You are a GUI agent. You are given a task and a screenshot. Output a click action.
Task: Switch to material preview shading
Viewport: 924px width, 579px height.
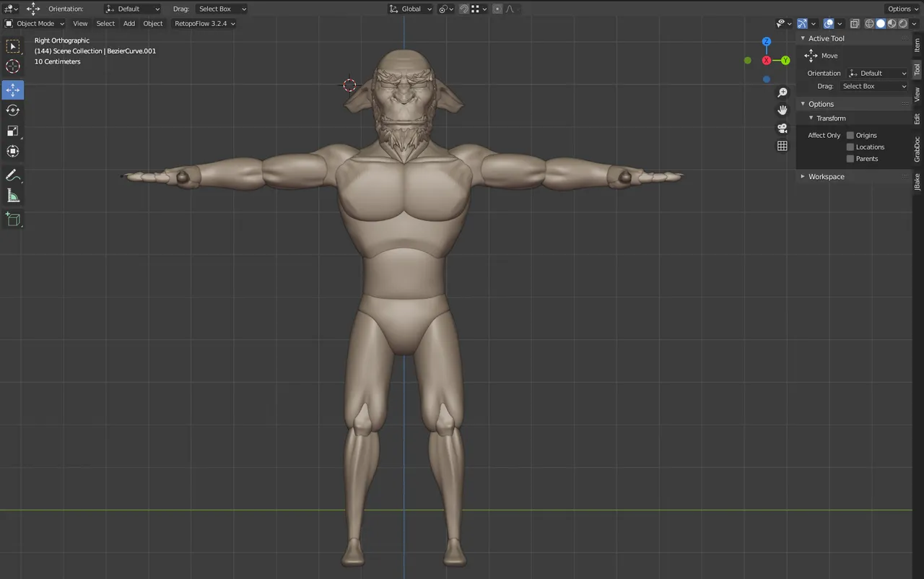click(892, 24)
